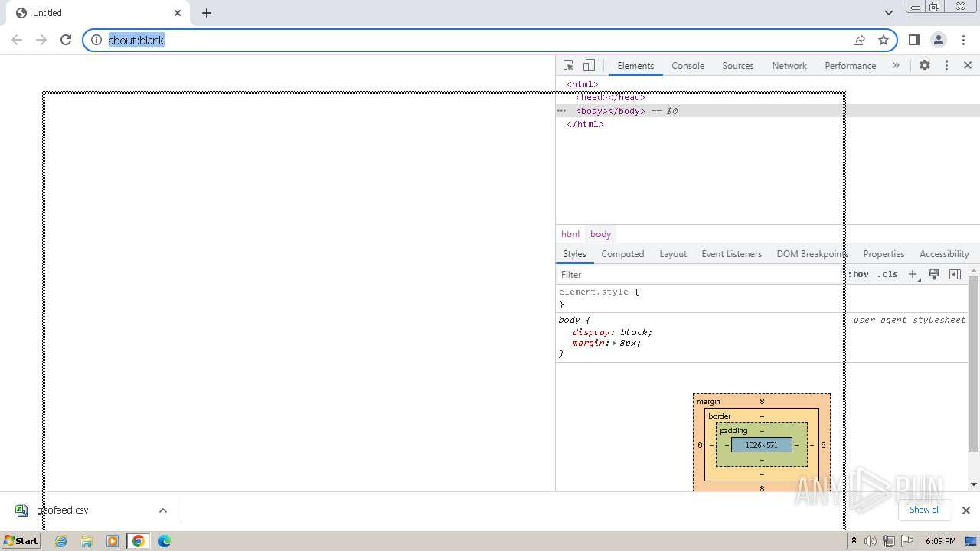
Task: Open the Windows Start menu
Action: [21, 541]
